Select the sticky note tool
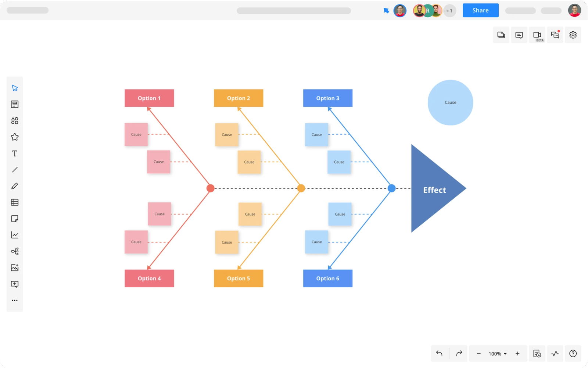 tap(15, 219)
